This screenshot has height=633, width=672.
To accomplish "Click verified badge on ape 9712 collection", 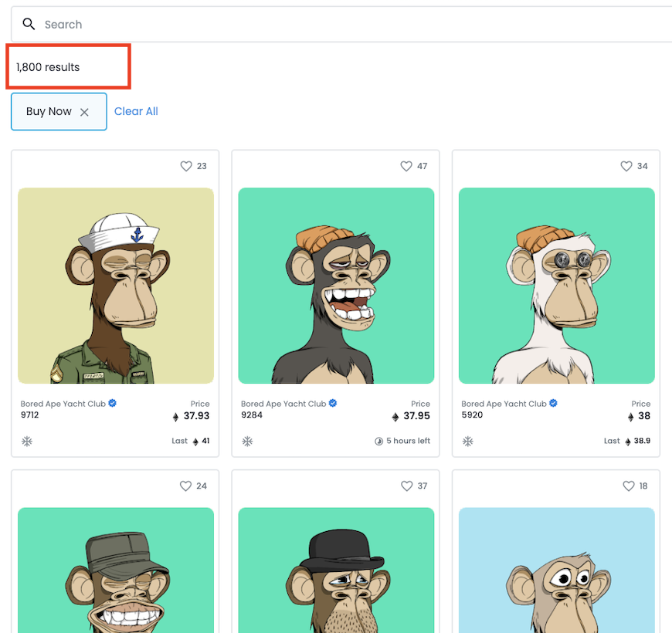I will (x=113, y=403).
